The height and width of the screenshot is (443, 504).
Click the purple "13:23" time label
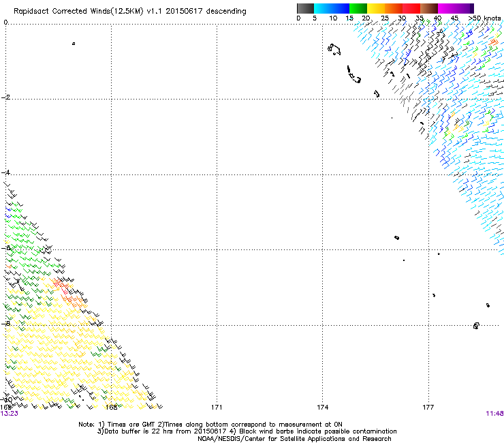pos(10,414)
